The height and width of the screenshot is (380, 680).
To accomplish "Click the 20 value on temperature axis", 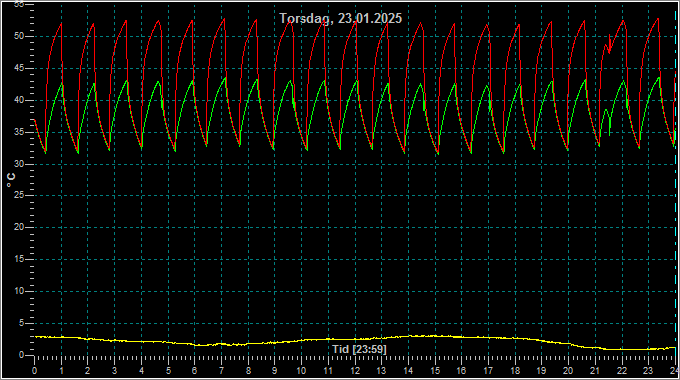I will [x=19, y=227].
